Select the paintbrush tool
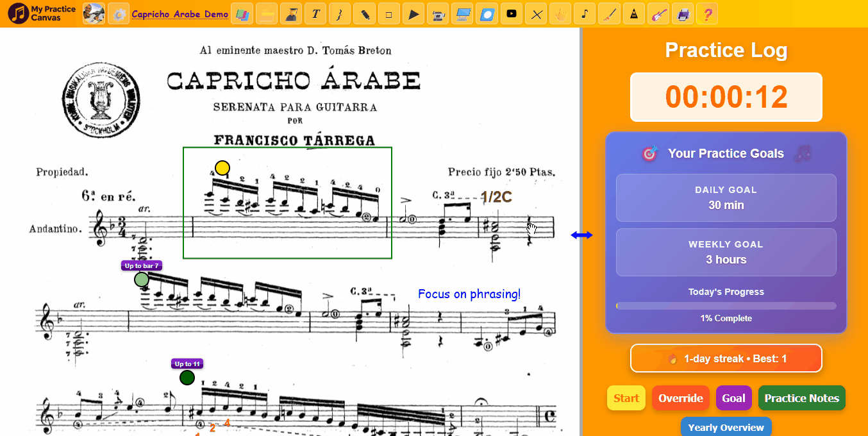Screen dimensions: 868x436 [x=610, y=13]
